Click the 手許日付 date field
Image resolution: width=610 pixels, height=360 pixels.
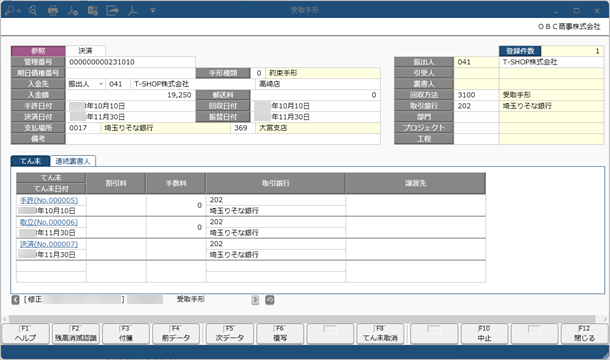tap(130, 106)
